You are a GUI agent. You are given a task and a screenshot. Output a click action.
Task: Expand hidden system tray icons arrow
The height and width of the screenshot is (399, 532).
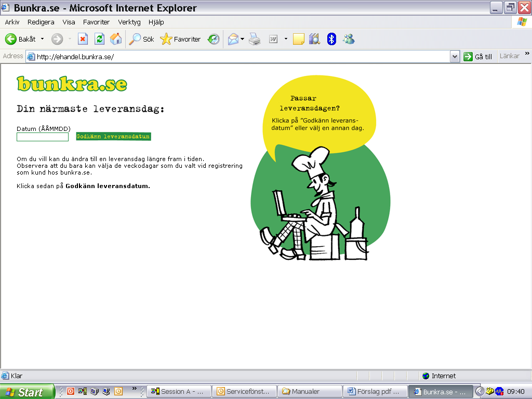(x=480, y=392)
